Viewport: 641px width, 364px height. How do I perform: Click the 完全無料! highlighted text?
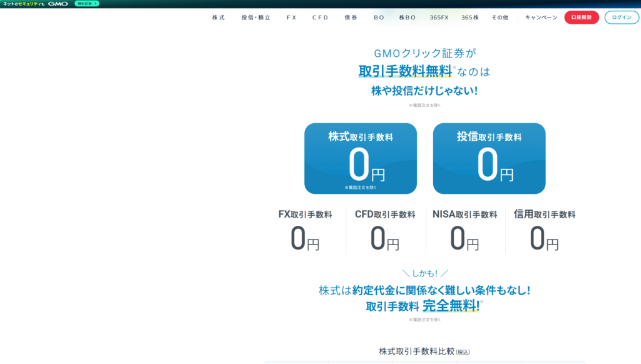451,306
